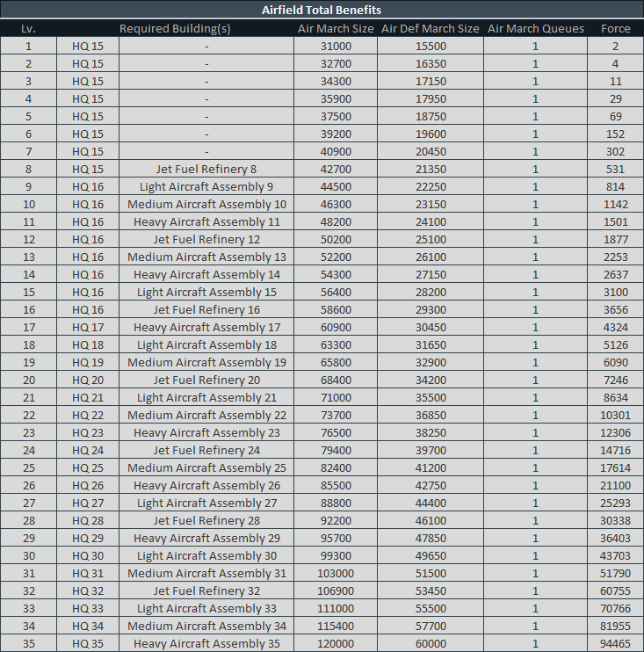The image size is (644, 652).
Task: Select the 'Lv.' column header
Action: tap(28, 29)
